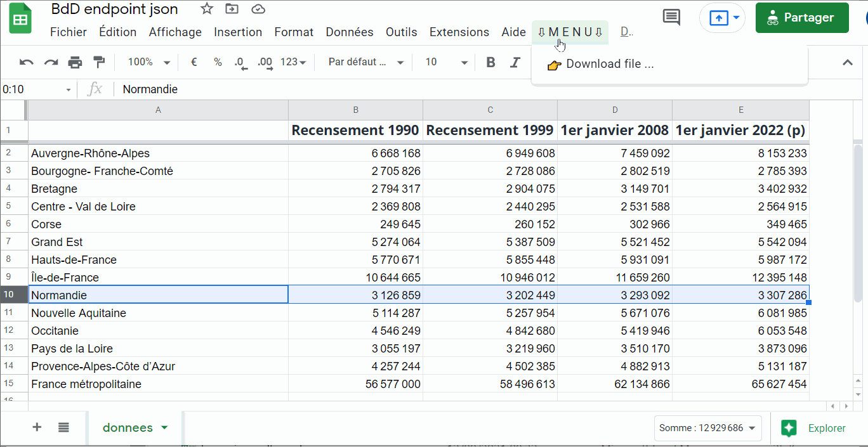Move document using the folder icon
The width and height of the screenshot is (868, 447).
tap(232, 9)
